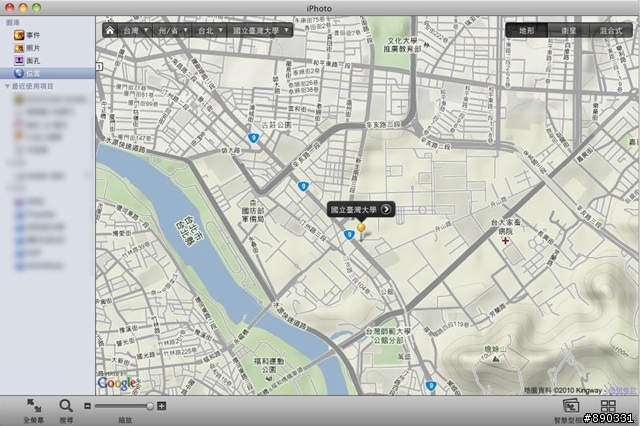Click arrow on 國立臺灣大學 pin label
The width and height of the screenshot is (640, 426).
click(386, 209)
